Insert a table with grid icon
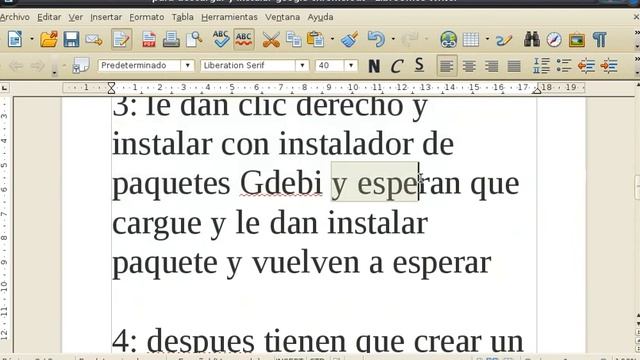 [471, 40]
